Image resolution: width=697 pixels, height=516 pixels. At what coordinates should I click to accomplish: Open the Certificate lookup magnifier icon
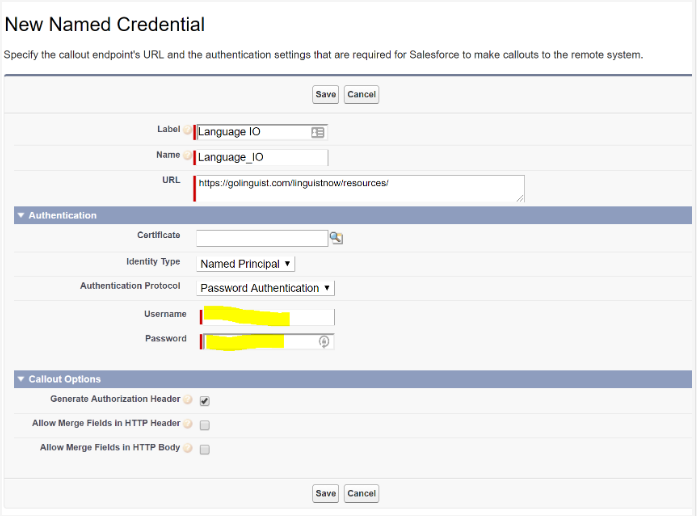[336, 238]
